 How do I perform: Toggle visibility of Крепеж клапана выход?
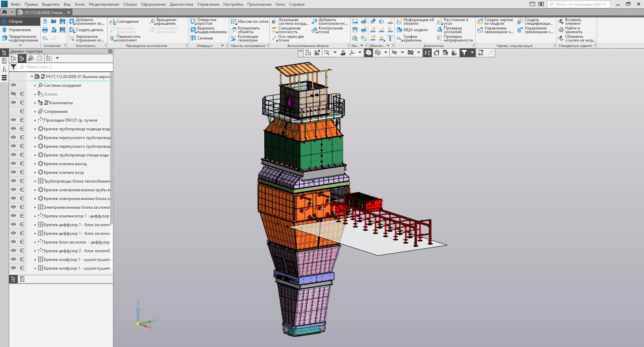(13, 163)
